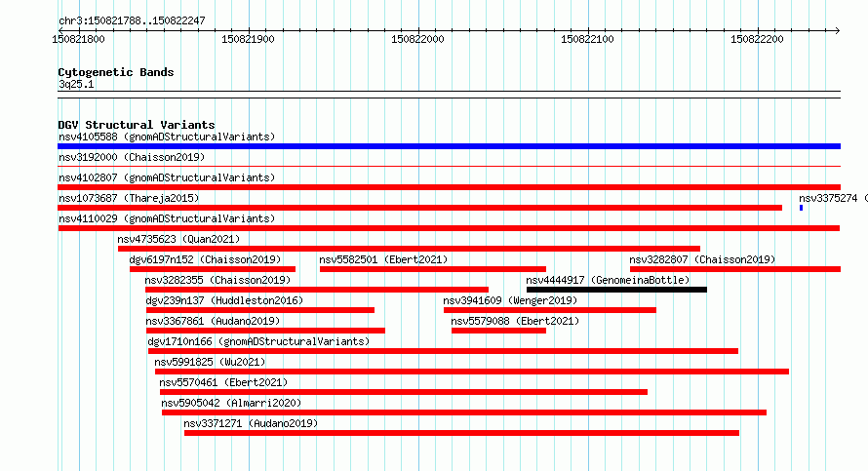The width and height of the screenshot is (868, 471).
Task: Click the nsv3367861 (Audano2019) label
Action: (213, 321)
